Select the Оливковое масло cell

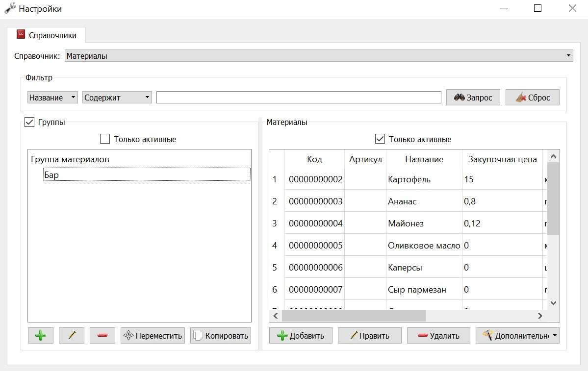click(x=424, y=246)
